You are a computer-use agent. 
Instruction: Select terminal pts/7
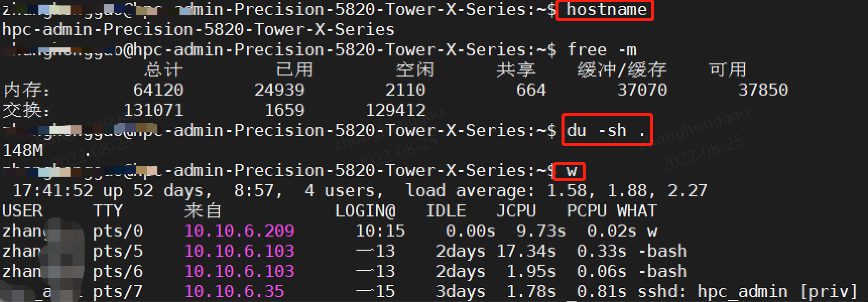point(118,291)
